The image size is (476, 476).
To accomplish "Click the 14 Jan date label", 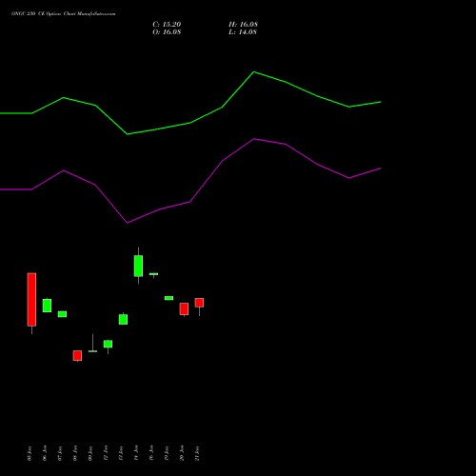I will tap(136, 453).
